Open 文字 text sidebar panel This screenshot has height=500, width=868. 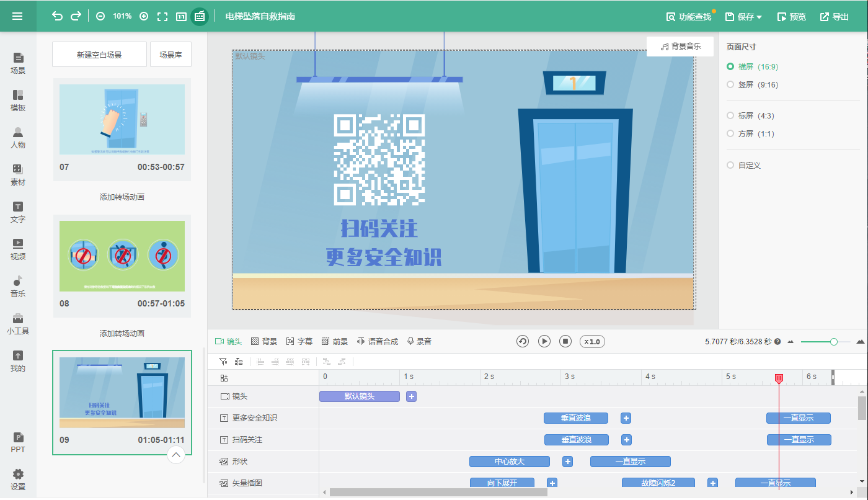[x=18, y=212]
